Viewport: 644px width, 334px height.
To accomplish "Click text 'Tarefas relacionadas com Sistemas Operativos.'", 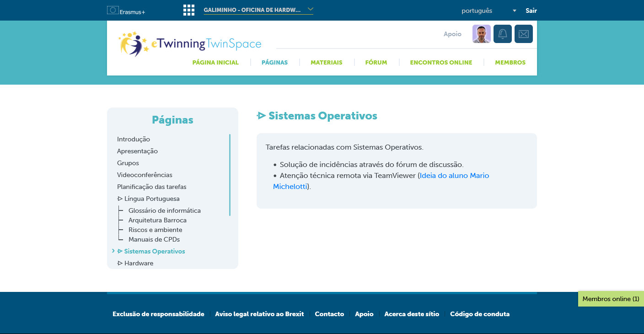I will 344,147.
